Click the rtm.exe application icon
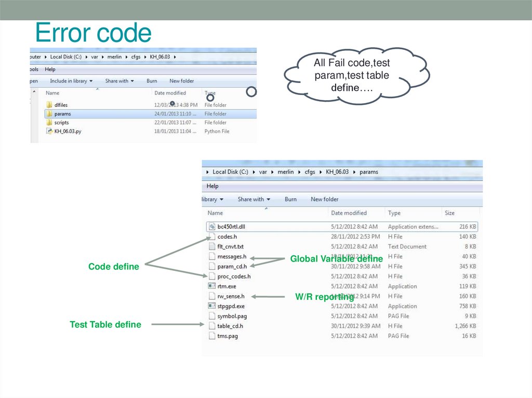532x398 pixels. [212, 286]
